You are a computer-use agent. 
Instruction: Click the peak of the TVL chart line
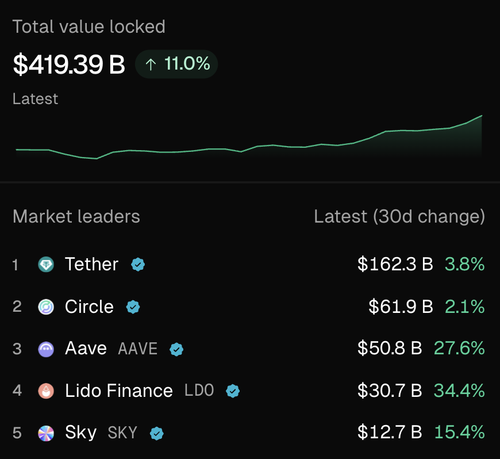pos(481,116)
